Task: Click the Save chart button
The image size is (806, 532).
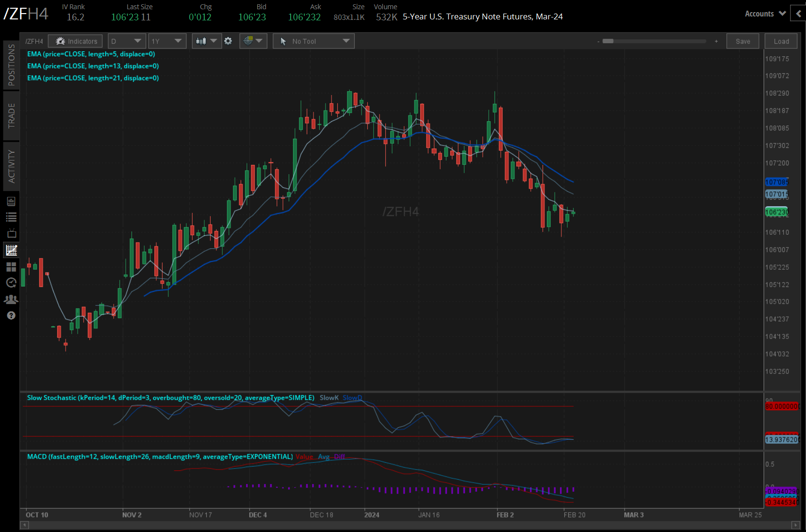Action: point(742,41)
